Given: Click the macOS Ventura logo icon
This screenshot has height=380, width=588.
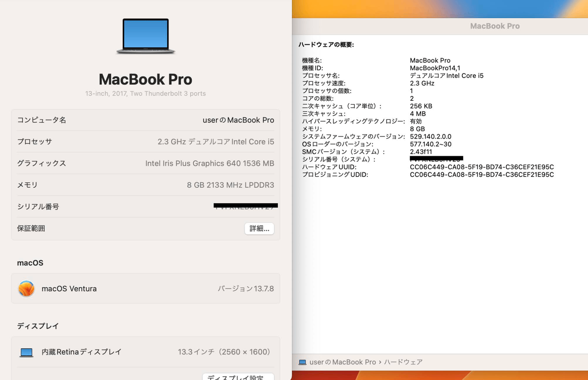Looking at the screenshot, I should pyautogui.click(x=26, y=289).
